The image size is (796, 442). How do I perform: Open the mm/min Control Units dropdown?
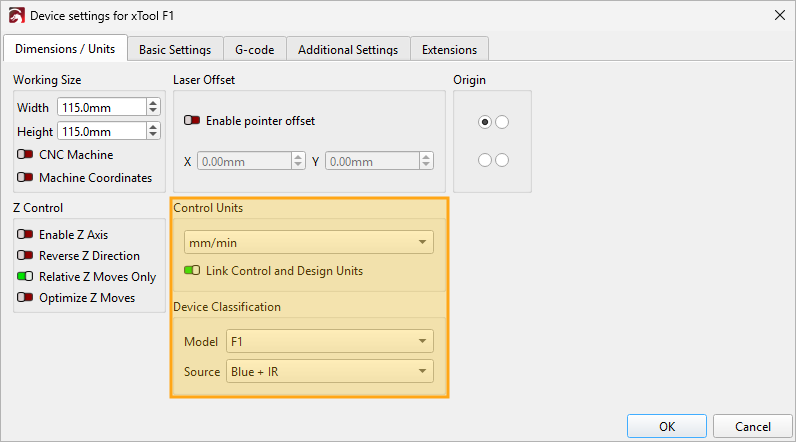309,242
